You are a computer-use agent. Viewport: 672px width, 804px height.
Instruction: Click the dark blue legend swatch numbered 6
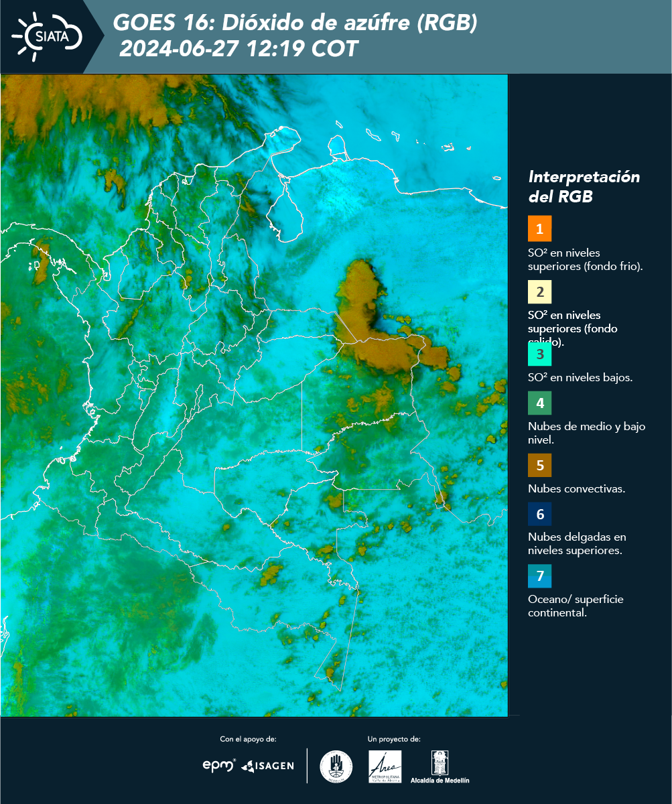tap(539, 515)
